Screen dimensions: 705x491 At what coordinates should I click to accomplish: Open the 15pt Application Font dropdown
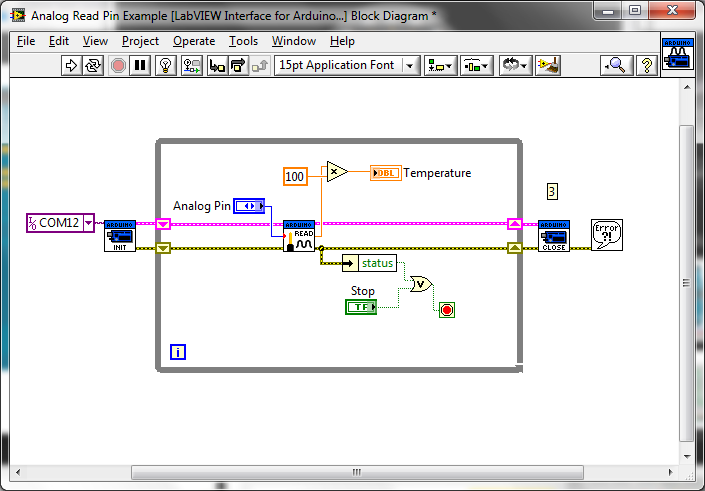coord(347,66)
